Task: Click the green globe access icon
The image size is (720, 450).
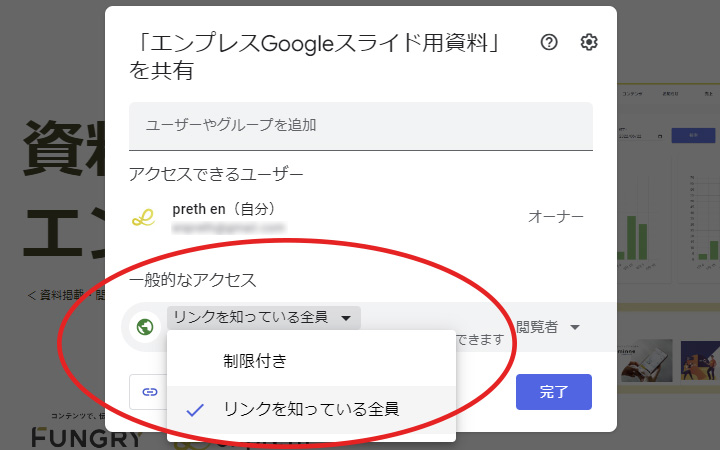Action: click(145, 327)
